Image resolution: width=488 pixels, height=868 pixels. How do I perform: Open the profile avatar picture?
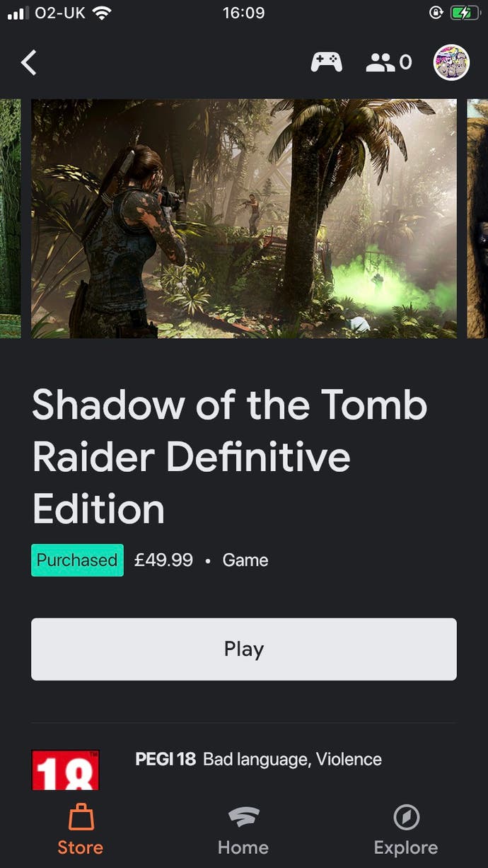pos(451,62)
